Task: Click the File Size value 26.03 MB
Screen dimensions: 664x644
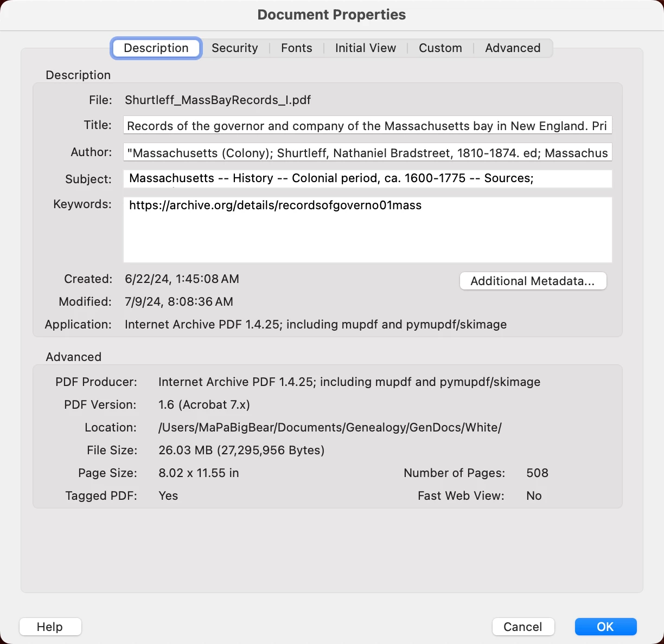Action: coord(241,450)
